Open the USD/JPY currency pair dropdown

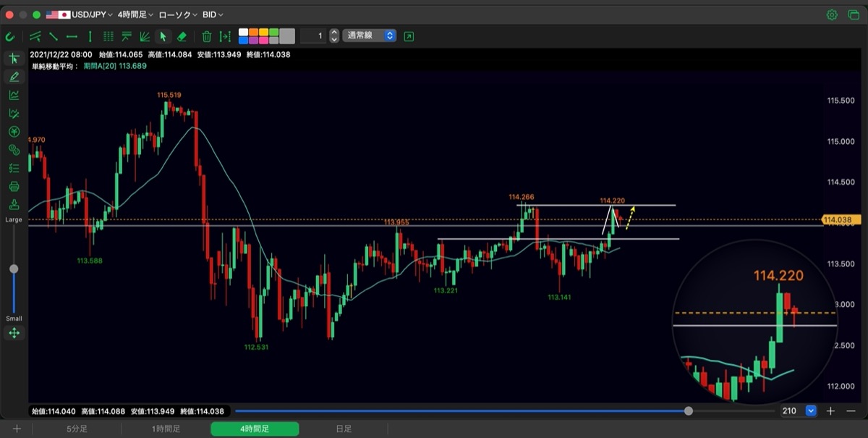(80, 14)
